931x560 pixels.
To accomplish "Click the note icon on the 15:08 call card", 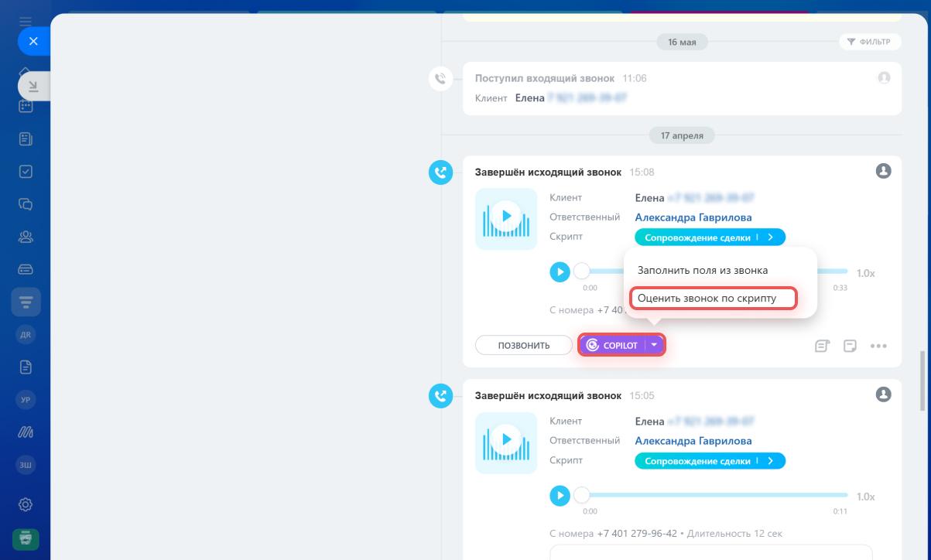I will (850, 346).
